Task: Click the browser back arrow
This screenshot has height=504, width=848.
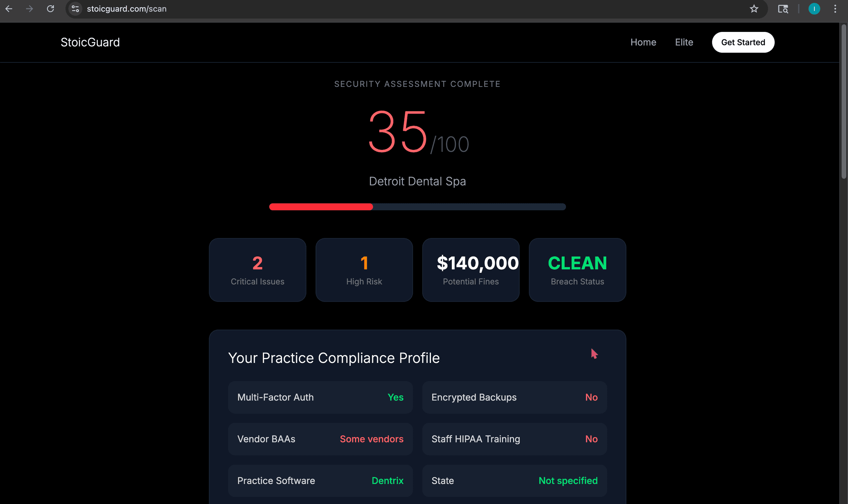Action: [x=9, y=8]
